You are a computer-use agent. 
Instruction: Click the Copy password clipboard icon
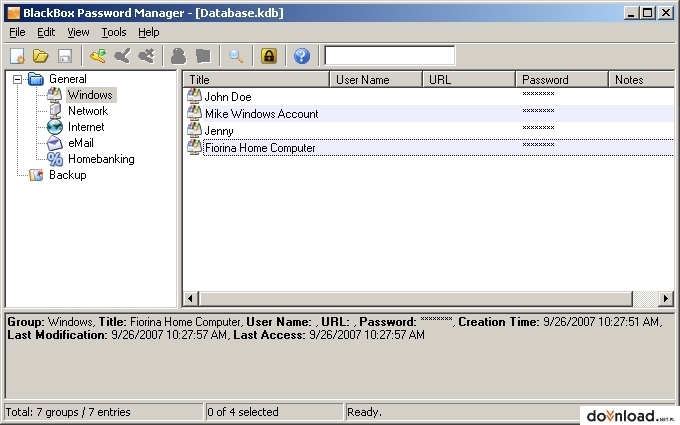(x=203, y=56)
